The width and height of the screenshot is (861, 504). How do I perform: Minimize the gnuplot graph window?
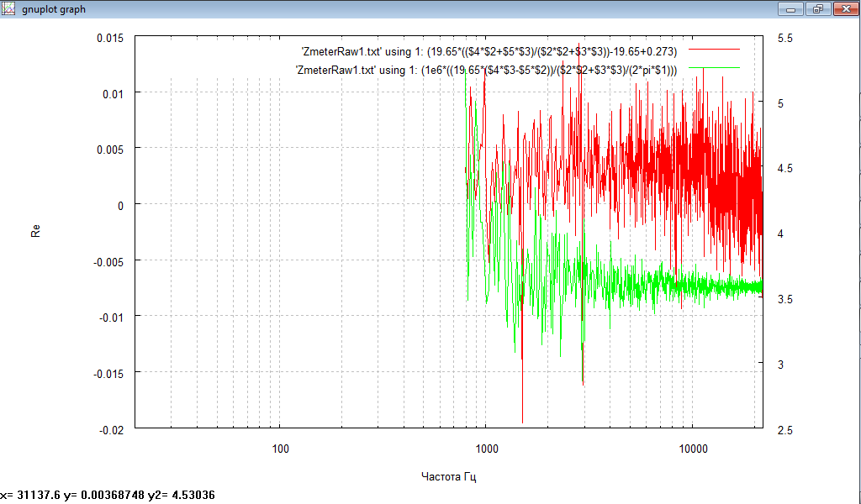[x=790, y=8]
